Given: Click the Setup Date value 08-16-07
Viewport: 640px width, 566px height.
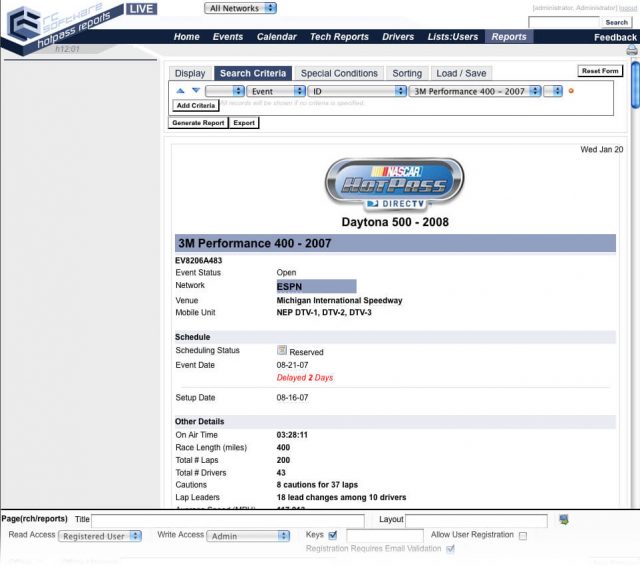Looking at the screenshot, I should tap(292, 397).
